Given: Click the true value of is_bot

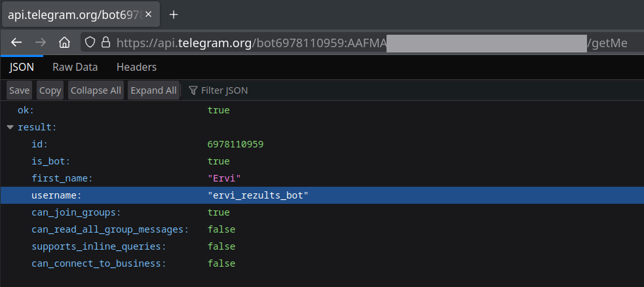Looking at the screenshot, I should tap(219, 161).
